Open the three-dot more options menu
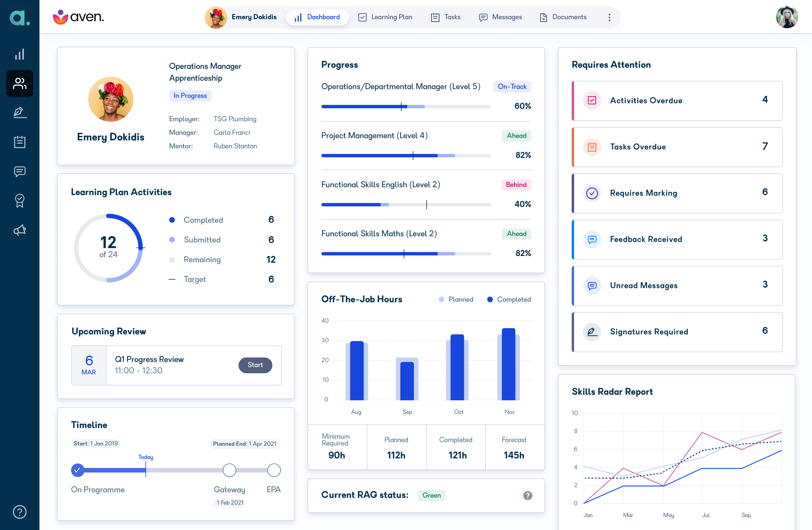Viewport: 812px width, 530px height. pos(609,17)
